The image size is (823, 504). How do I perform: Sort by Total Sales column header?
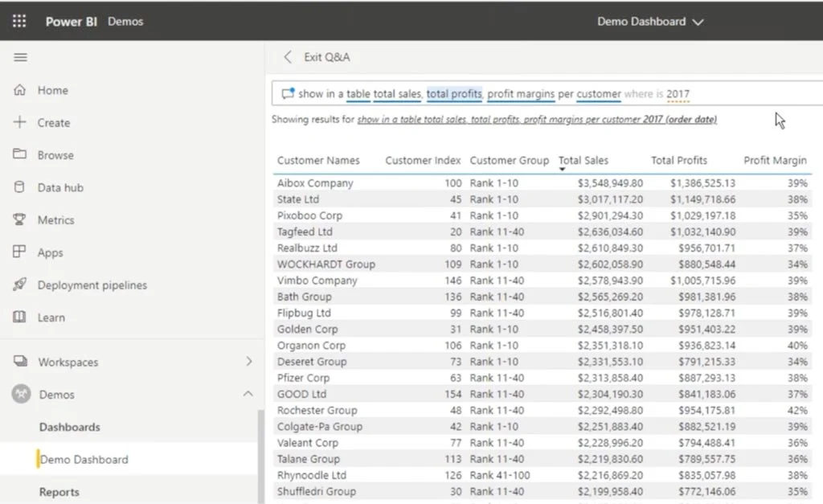(583, 161)
